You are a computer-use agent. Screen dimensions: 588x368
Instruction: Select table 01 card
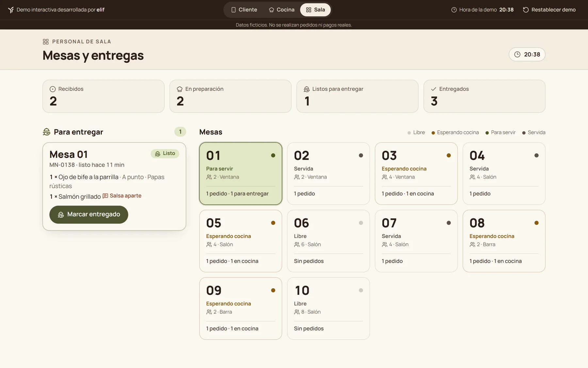pos(240,174)
